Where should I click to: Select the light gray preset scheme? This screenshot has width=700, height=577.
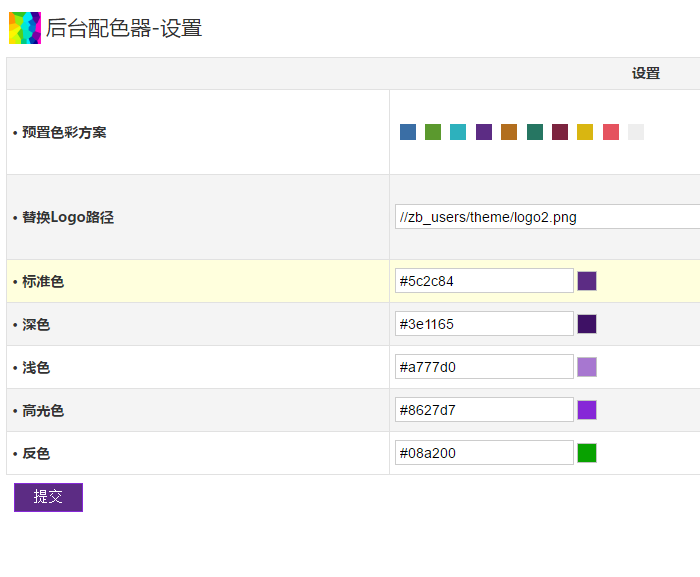(636, 132)
